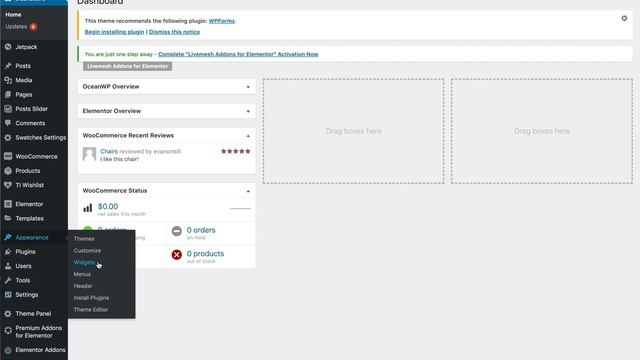This screenshot has height=360, width=640.
Task: Click the WPForms plugin link
Action: point(222,21)
